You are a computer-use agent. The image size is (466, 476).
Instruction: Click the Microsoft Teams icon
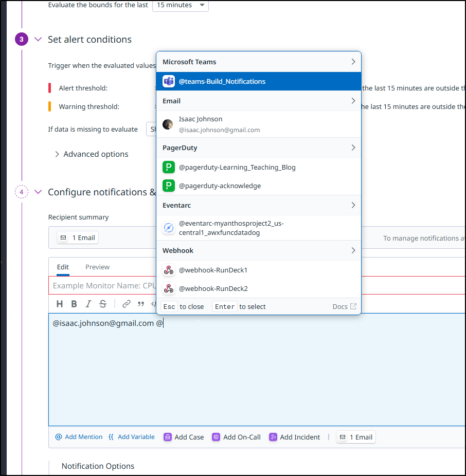[169, 81]
